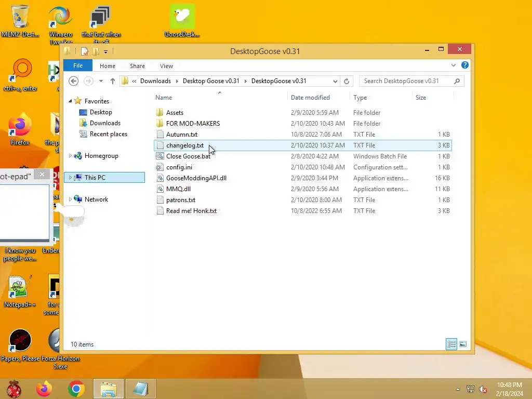Select the FOR MOD-MAKERS folder icon
The image size is (532, 399).
pos(160,123)
